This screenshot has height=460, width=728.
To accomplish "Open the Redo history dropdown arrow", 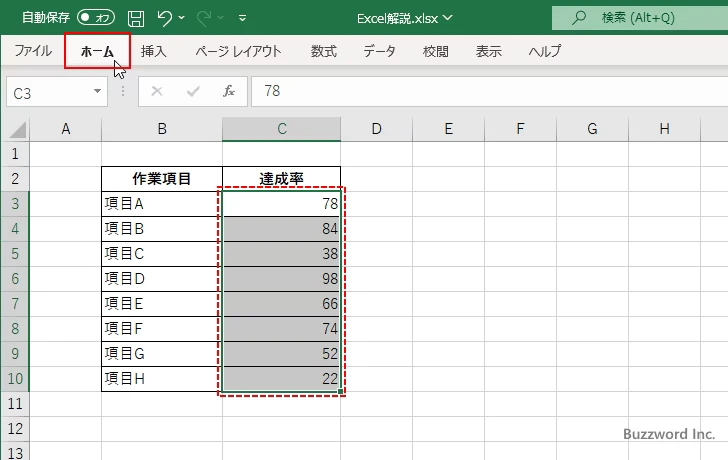I will click(x=221, y=18).
